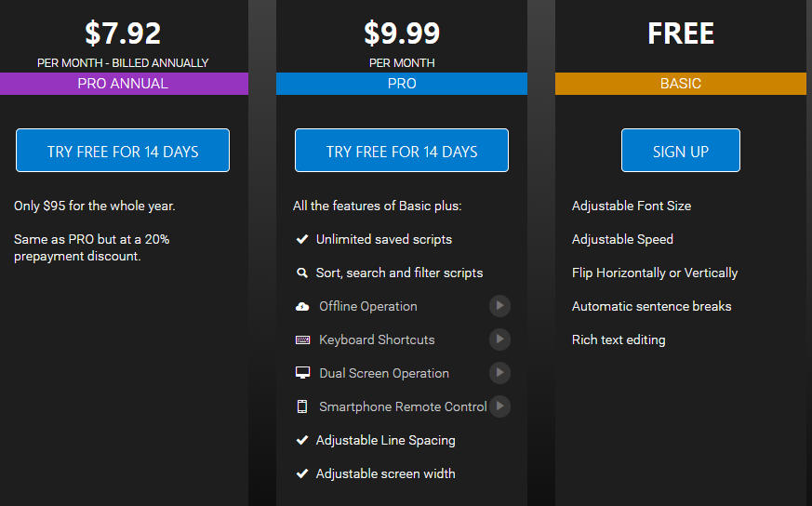The image size is (812, 506).
Task: Select the orange BASIC plan banner
Action: tap(681, 84)
